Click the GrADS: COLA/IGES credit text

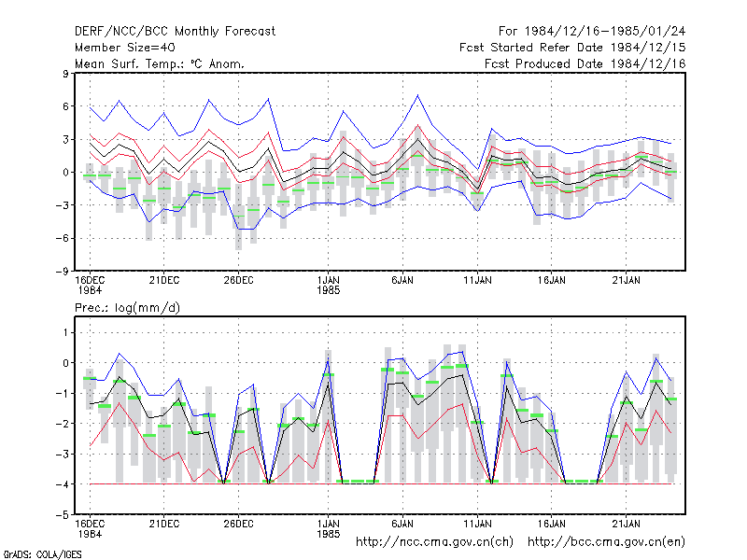tap(42, 554)
